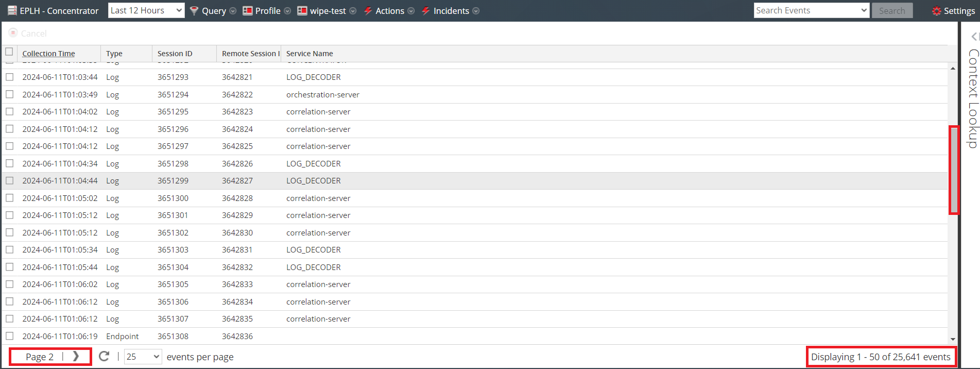Sort by the Collection Time column header
The height and width of the screenshot is (369, 980).
tap(48, 54)
